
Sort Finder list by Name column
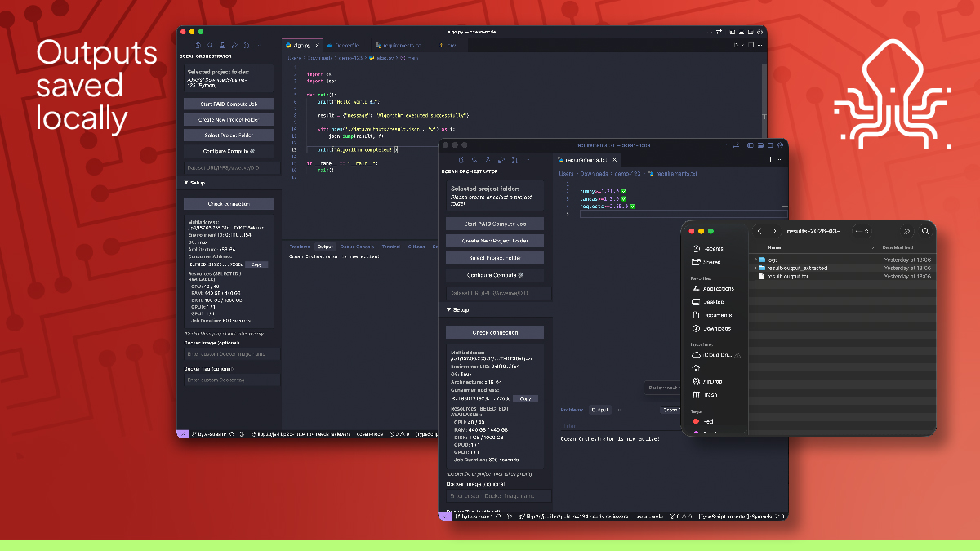click(774, 247)
